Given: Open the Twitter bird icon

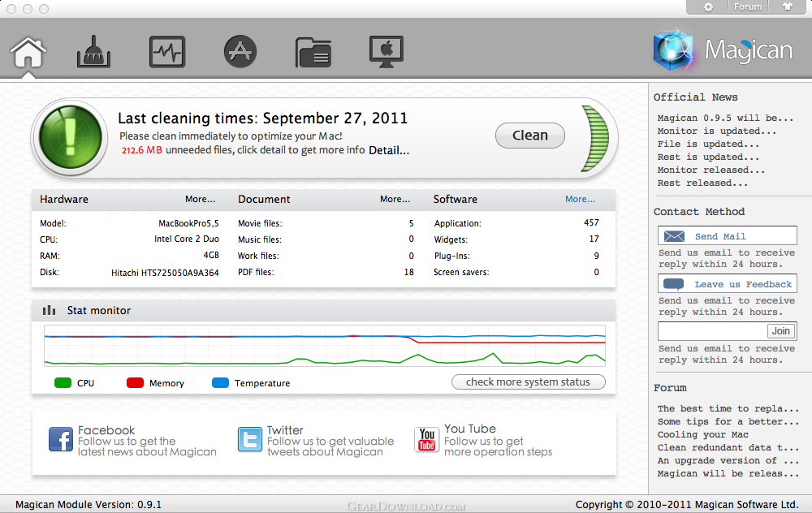Looking at the screenshot, I should (x=250, y=439).
